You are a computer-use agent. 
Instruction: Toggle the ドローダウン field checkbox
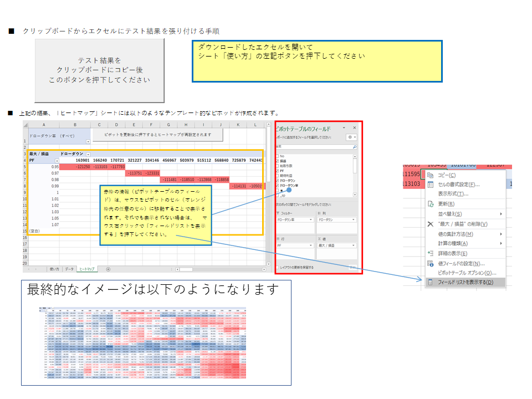277,181
